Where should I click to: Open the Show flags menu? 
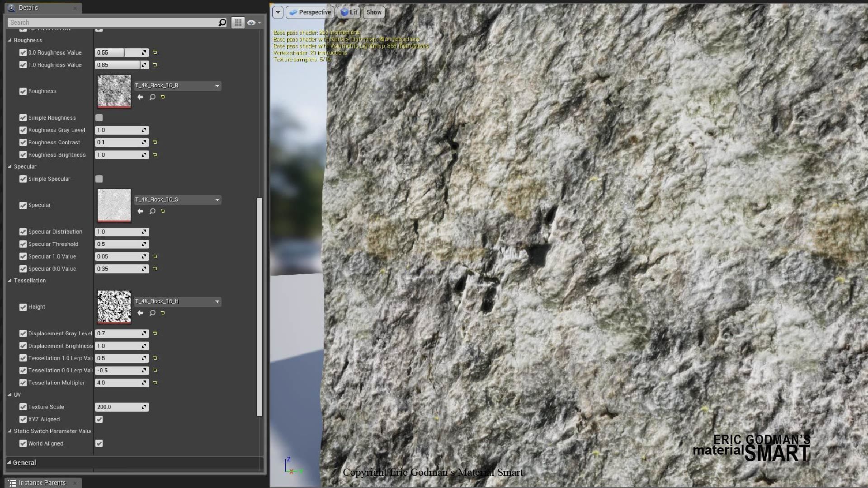click(x=374, y=12)
